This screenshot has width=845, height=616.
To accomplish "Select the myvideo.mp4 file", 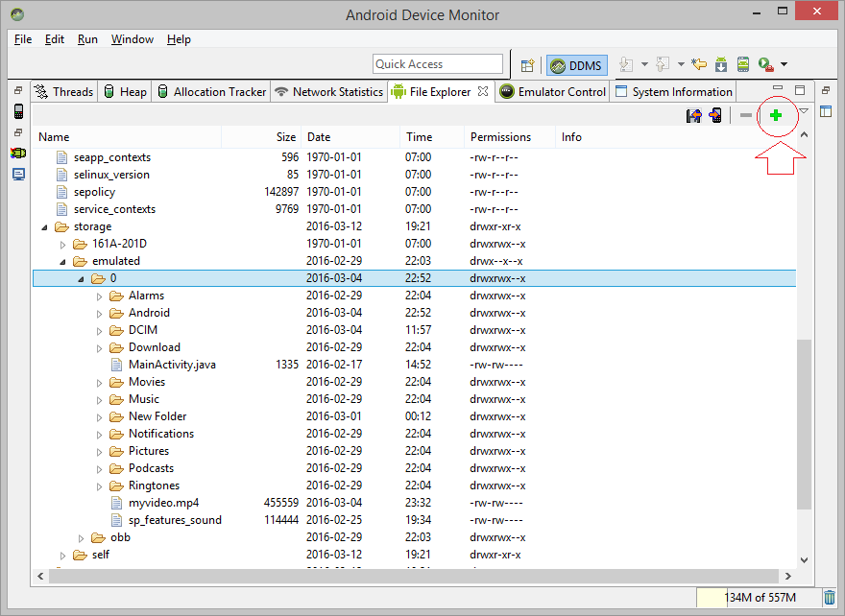I will (x=164, y=503).
